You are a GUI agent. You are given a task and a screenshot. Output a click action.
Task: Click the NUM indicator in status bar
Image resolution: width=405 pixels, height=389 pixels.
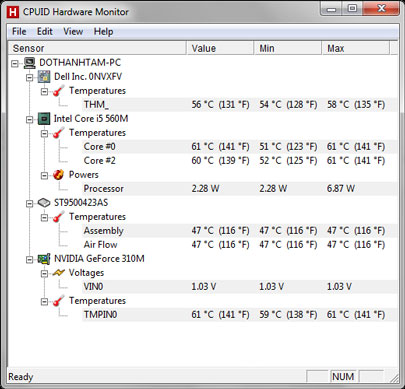point(343,377)
